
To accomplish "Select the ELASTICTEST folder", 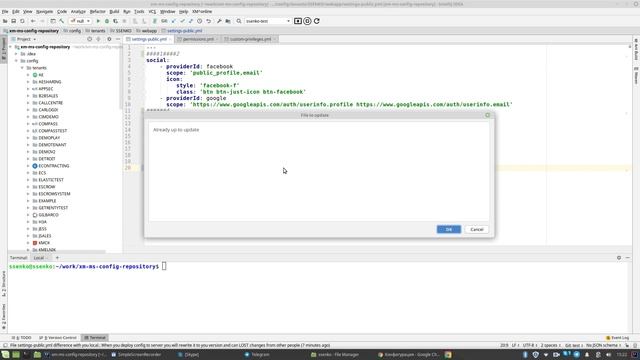I will pyautogui.click(x=51, y=180).
